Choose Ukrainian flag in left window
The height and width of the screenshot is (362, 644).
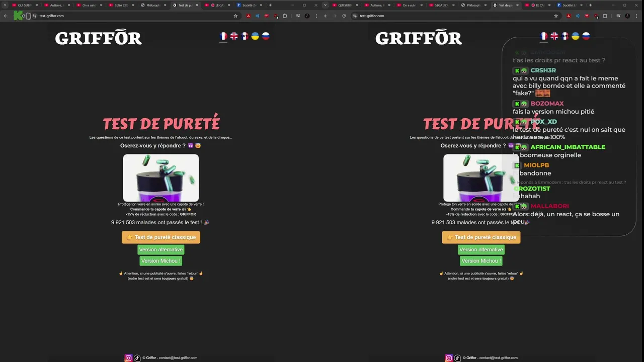pyautogui.click(x=255, y=36)
